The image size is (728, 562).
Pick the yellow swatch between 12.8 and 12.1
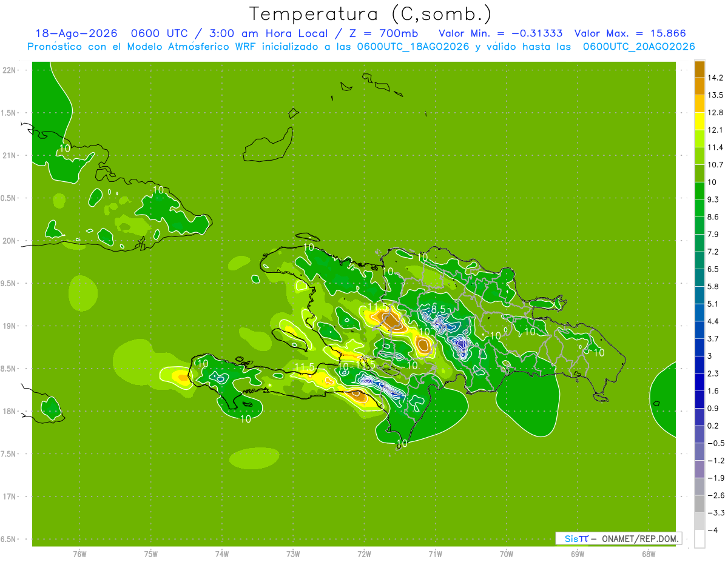click(699, 121)
